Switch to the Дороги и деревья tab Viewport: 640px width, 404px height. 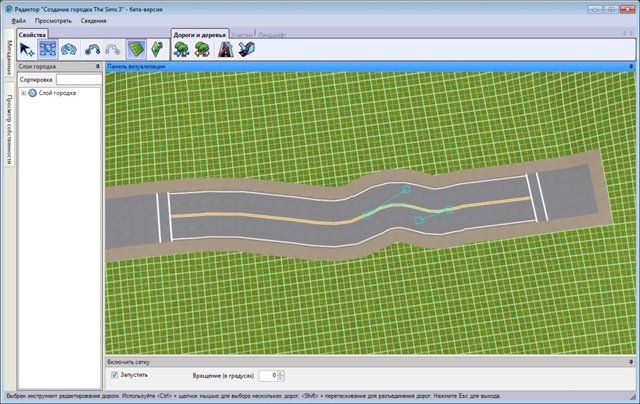point(198,33)
